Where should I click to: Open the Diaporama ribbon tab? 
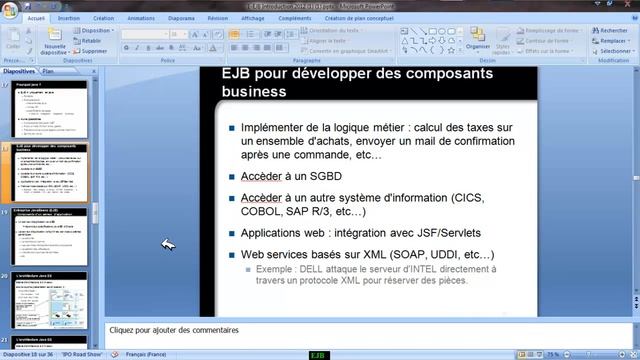181,18
